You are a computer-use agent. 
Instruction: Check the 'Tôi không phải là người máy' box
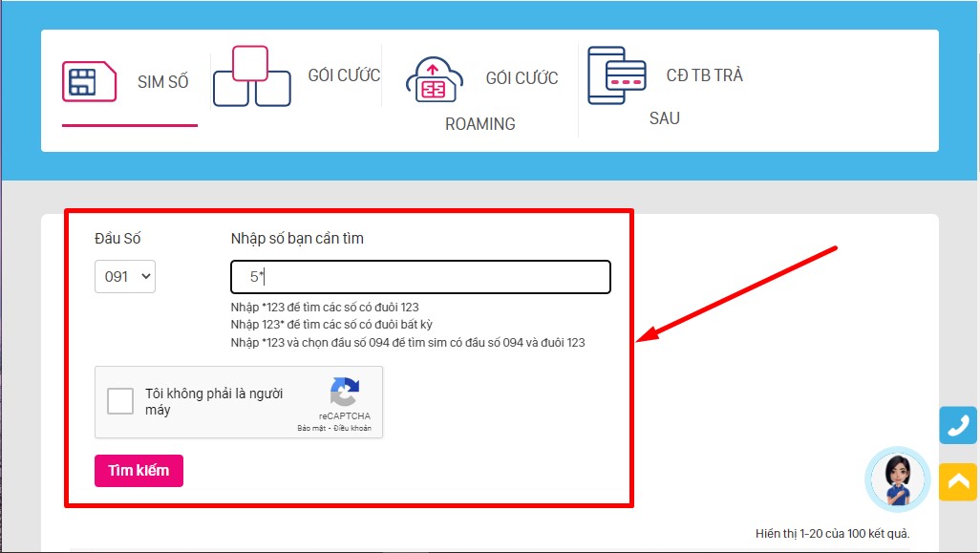pos(120,401)
